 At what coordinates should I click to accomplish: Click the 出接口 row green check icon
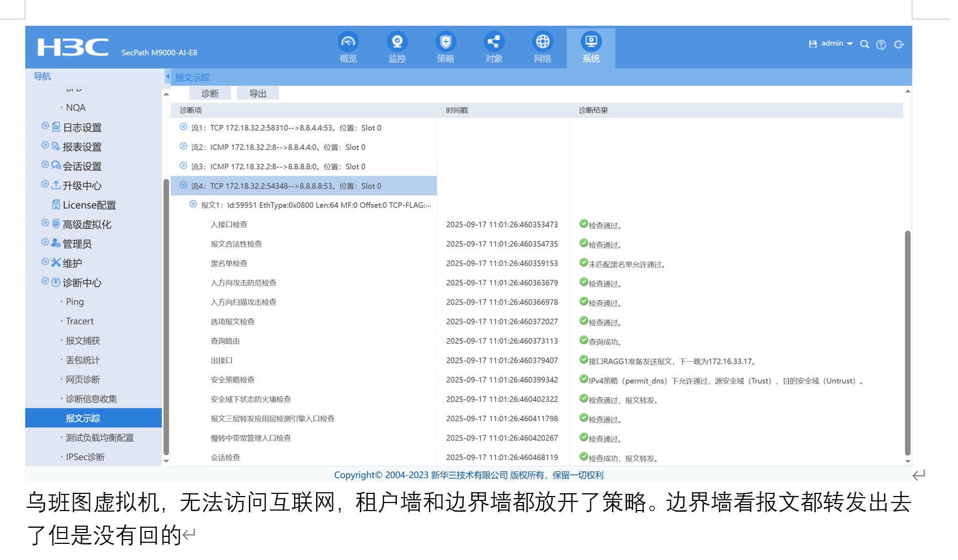click(x=583, y=360)
